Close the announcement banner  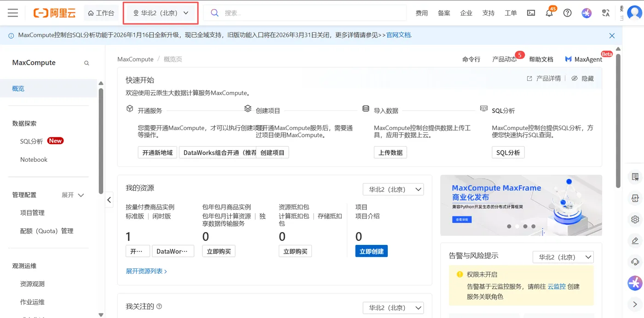(x=612, y=35)
